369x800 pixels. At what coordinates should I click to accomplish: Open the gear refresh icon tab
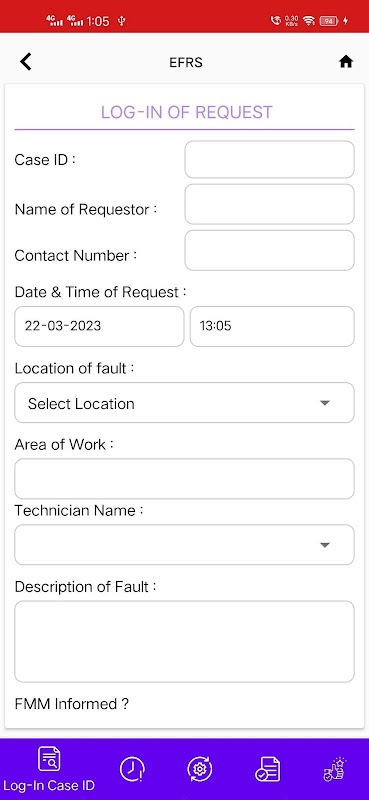[x=200, y=768]
